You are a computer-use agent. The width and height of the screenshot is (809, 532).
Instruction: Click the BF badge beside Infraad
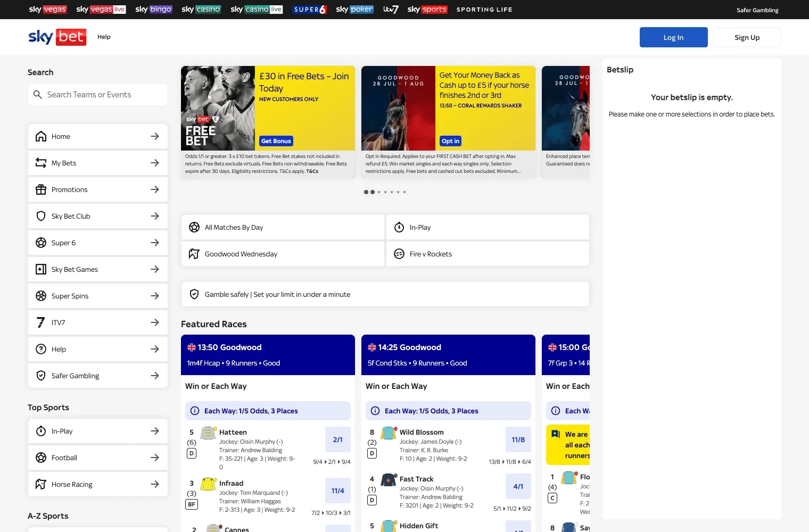click(x=192, y=504)
